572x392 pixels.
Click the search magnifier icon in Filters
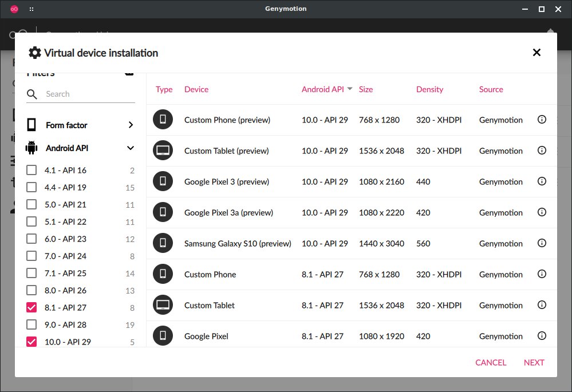point(32,94)
